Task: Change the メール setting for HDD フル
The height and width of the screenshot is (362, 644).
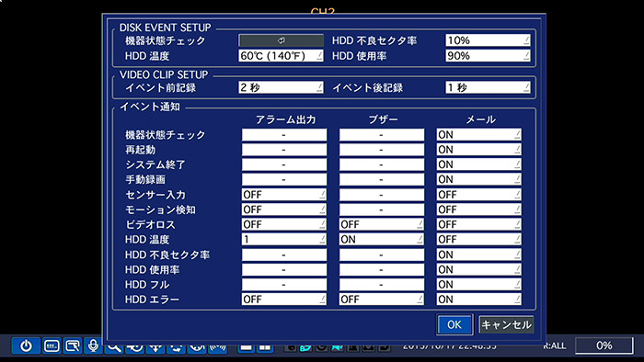Action: 479,285
